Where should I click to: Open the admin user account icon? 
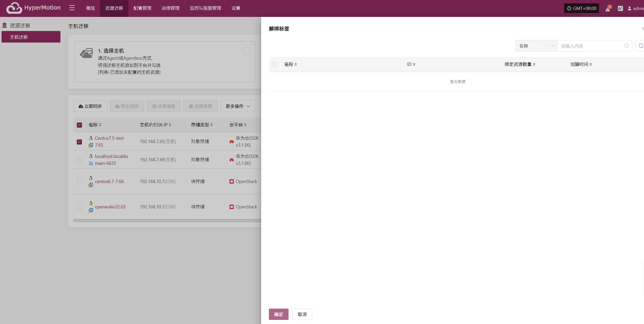(x=629, y=8)
